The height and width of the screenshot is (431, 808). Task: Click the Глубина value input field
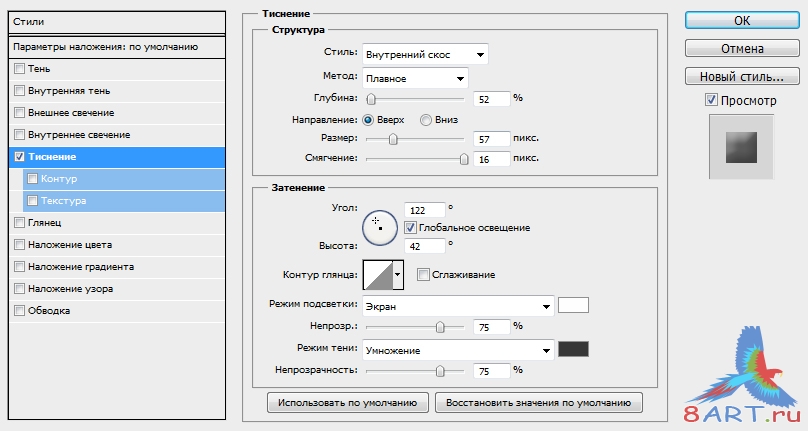(x=492, y=99)
